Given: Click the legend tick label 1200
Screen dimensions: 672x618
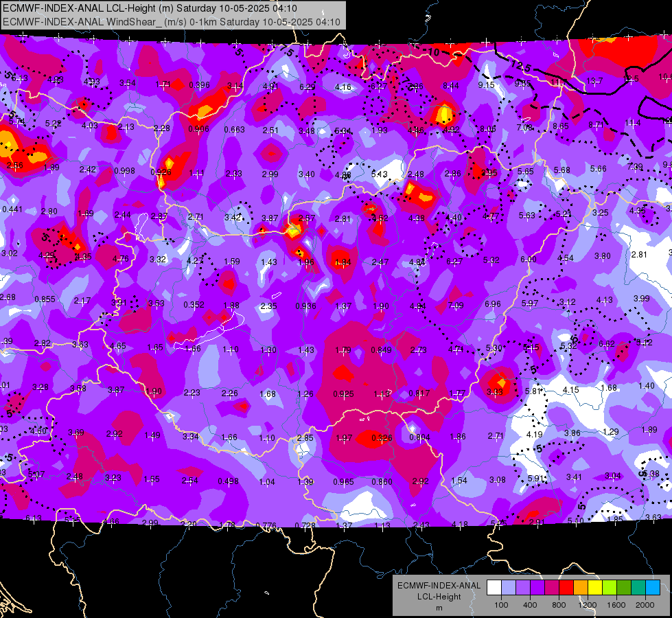Looking at the screenshot, I should [588, 605].
